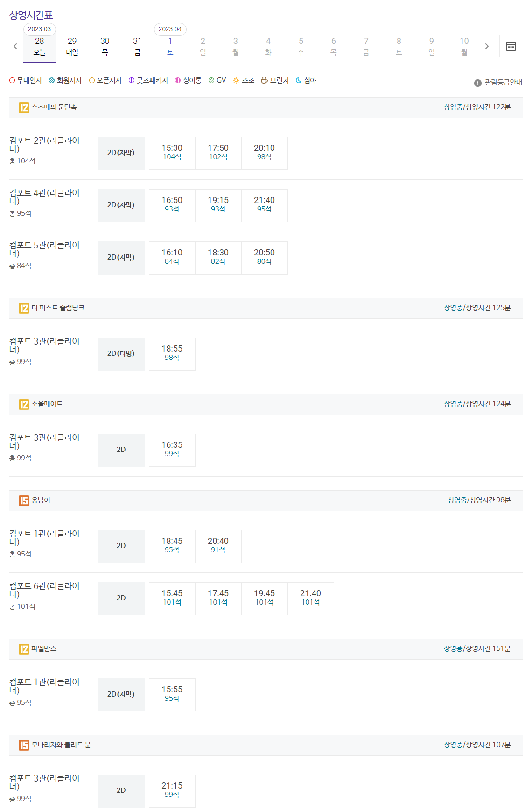Click the 2D(더빙) format label
Image resolution: width=532 pixels, height=810 pixels.
point(121,354)
